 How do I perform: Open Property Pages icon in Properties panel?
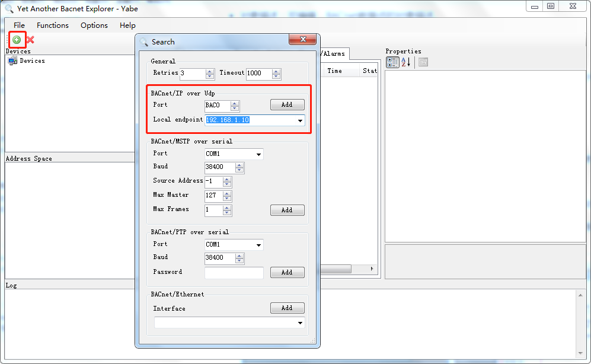(x=423, y=62)
